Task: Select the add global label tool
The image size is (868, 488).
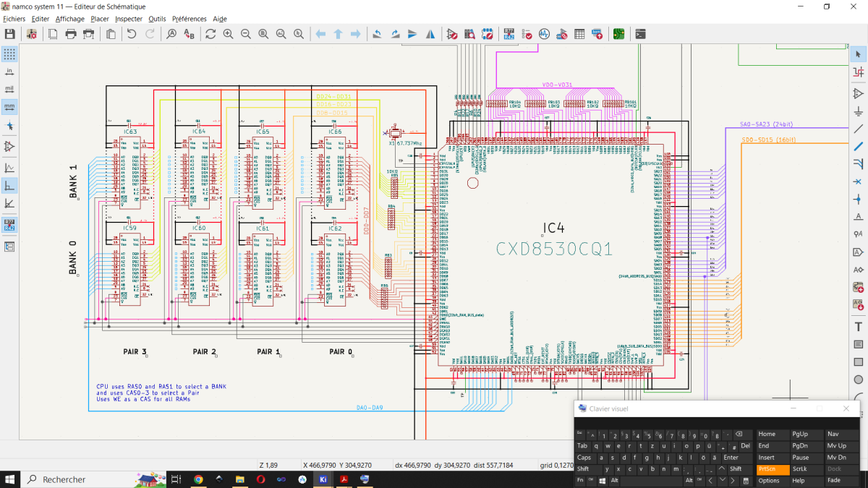Action: click(x=859, y=252)
